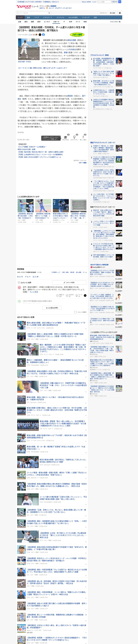The width and height of the screenshot is (138, 644).
Task: Select the 国内 category
Action: (26, 22)
